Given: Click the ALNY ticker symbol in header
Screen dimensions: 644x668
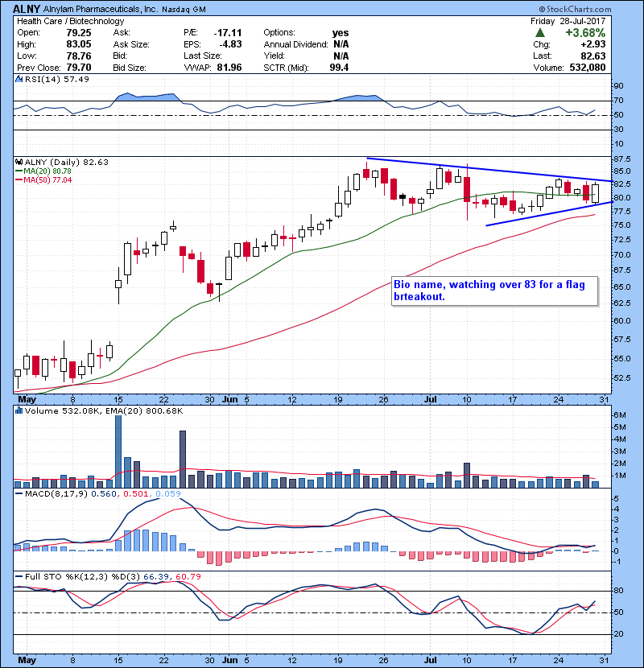Looking at the screenshot, I should pos(27,9).
